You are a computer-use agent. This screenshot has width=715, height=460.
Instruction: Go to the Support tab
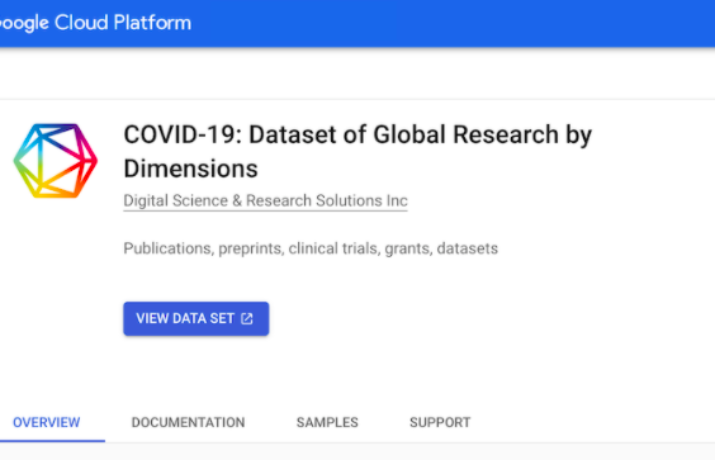coord(440,423)
